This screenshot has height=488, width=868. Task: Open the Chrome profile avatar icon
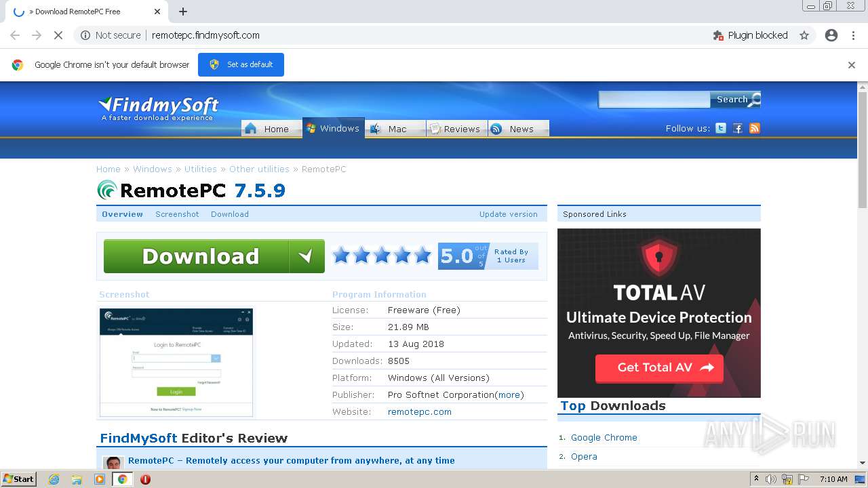[x=831, y=35]
